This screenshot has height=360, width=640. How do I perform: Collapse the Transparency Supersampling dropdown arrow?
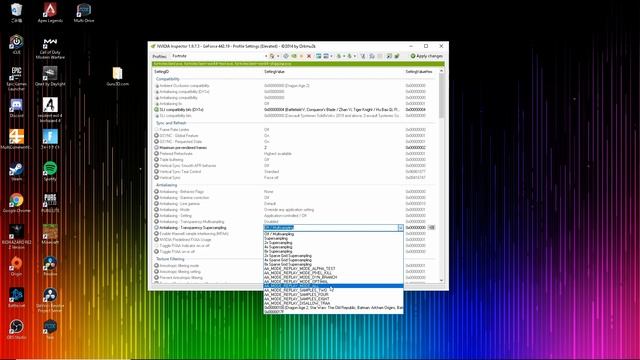(400, 228)
